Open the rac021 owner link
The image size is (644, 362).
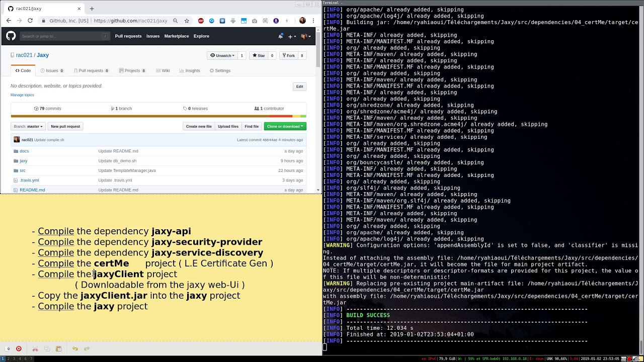click(x=24, y=55)
